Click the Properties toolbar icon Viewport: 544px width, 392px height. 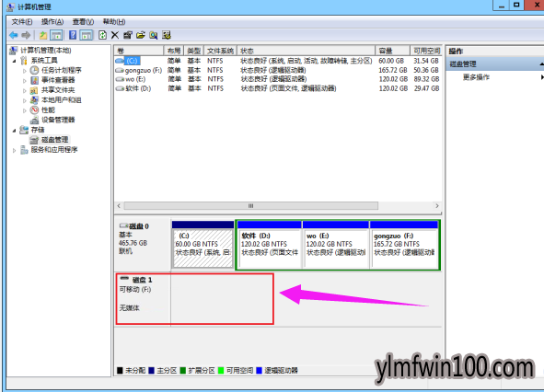(x=128, y=35)
